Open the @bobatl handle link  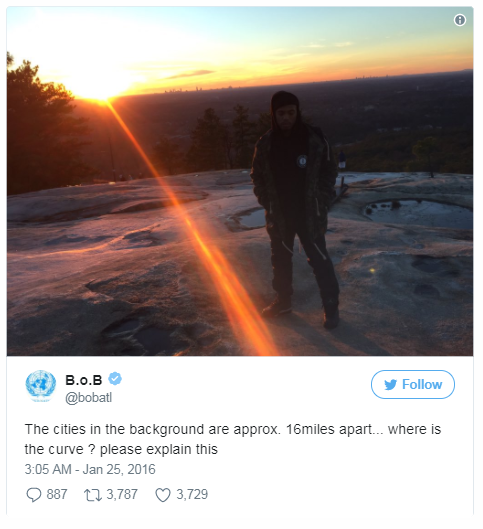[88, 398]
